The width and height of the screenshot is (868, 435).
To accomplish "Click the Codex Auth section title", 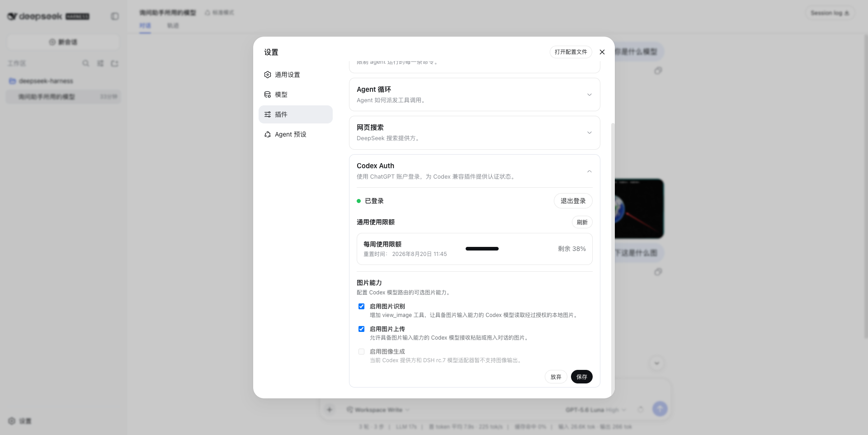I will click(375, 166).
